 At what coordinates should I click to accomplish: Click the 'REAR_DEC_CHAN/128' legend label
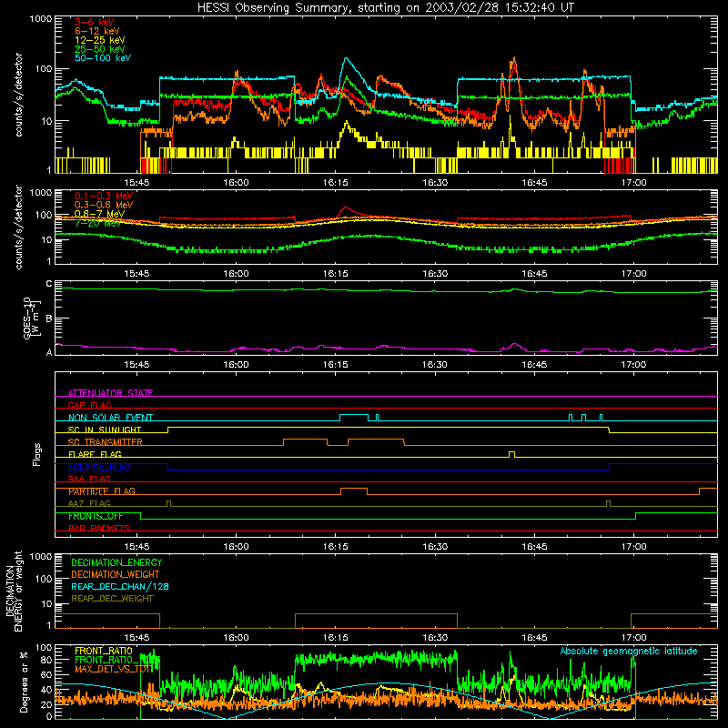(x=120, y=586)
